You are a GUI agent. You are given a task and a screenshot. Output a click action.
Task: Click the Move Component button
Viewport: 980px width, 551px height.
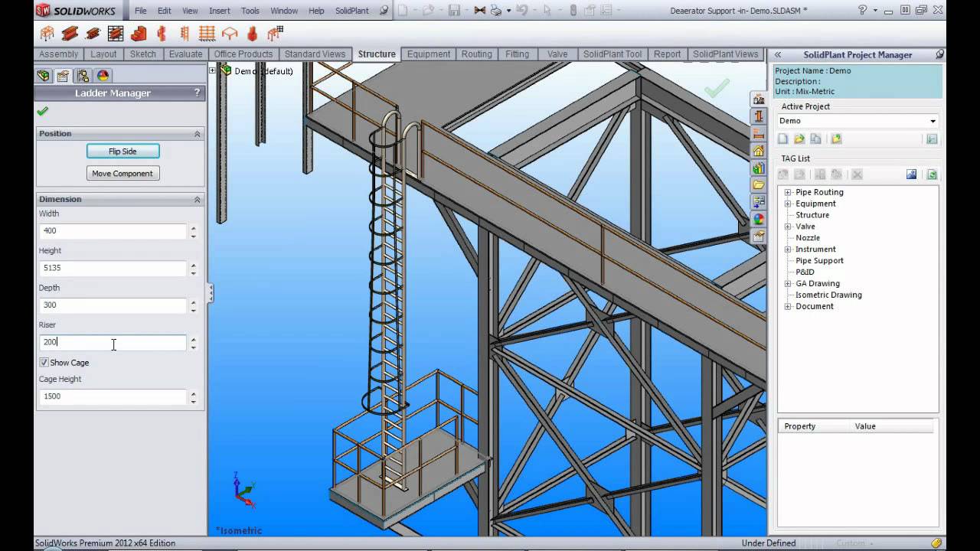pos(122,174)
